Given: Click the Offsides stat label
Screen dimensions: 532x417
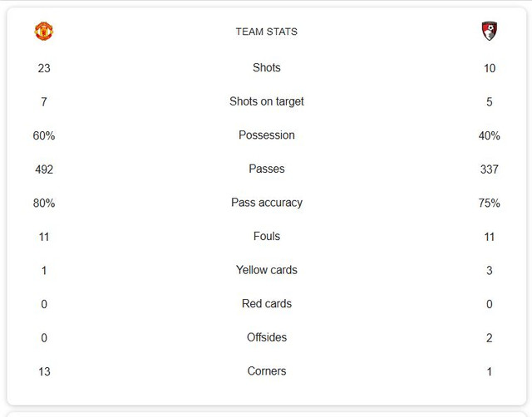Looking at the screenshot, I should tap(267, 337).
